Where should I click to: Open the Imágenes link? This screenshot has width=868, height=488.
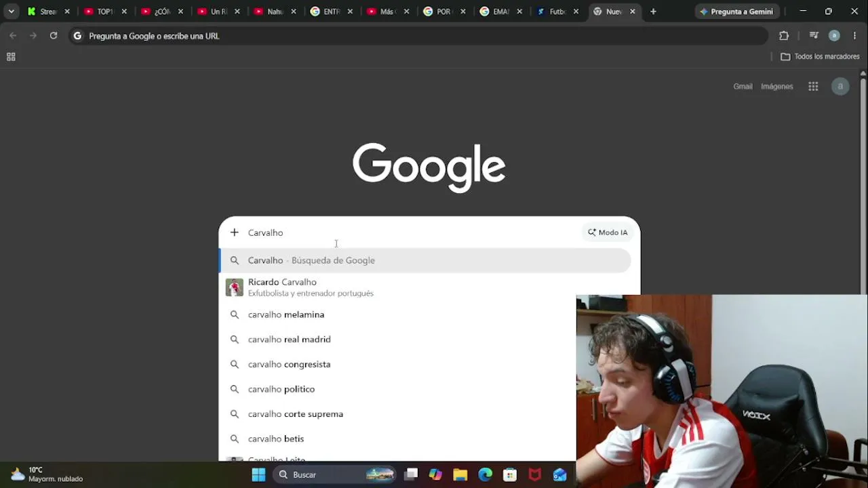[x=777, y=87]
